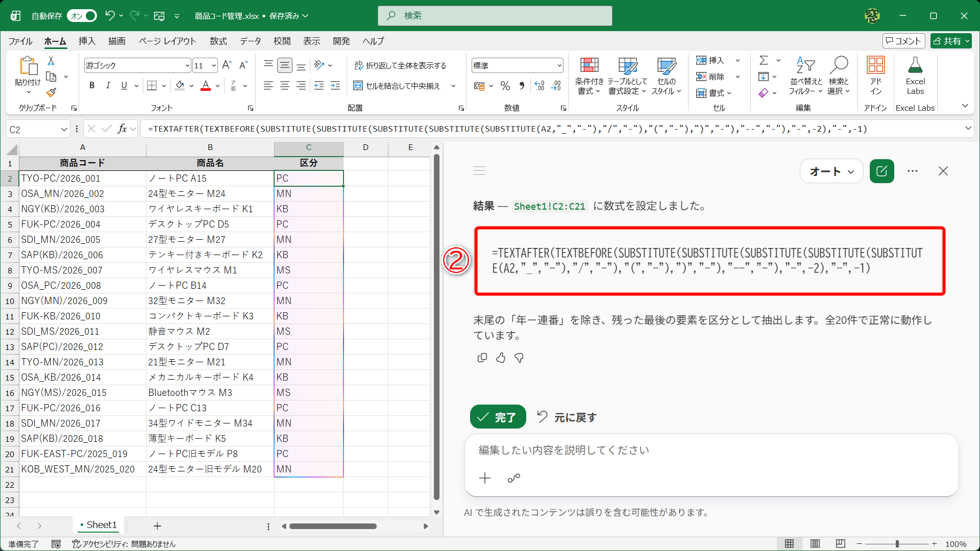The height and width of the screenshot is (551, 980).
Task: Click the zoom slider handle
Action: tap(897, 544)
